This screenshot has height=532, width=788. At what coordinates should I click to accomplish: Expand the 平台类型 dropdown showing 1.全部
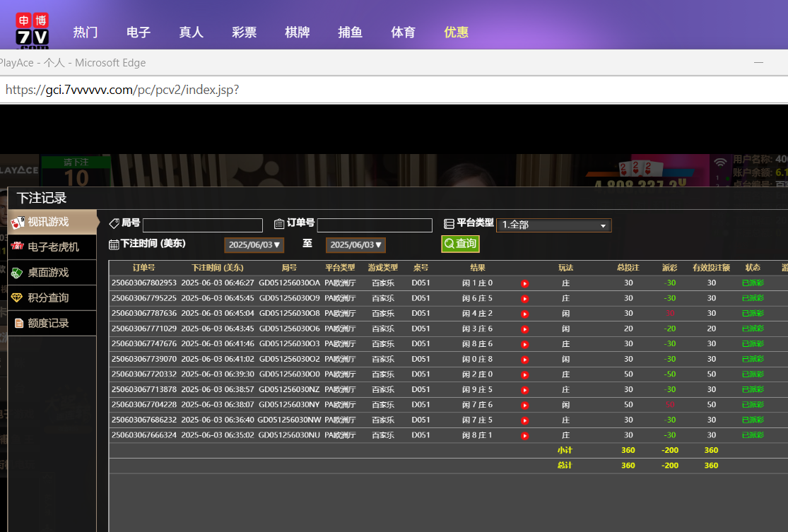click(553, 225)
